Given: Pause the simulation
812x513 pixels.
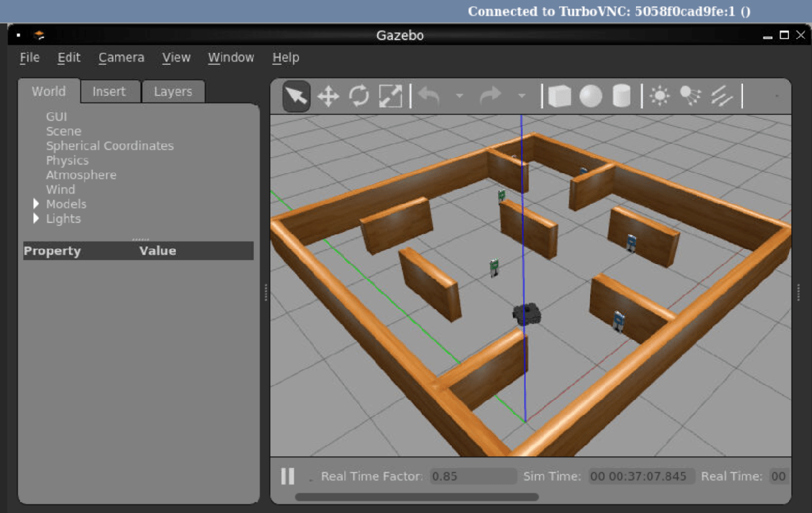Looking at the screenshot, I should (288, 476).
